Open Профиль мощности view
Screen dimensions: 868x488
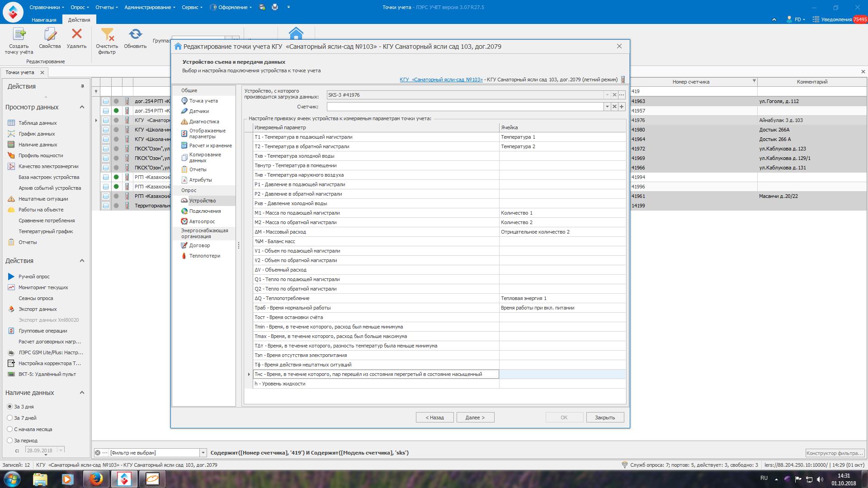click(x=41, y=155)
